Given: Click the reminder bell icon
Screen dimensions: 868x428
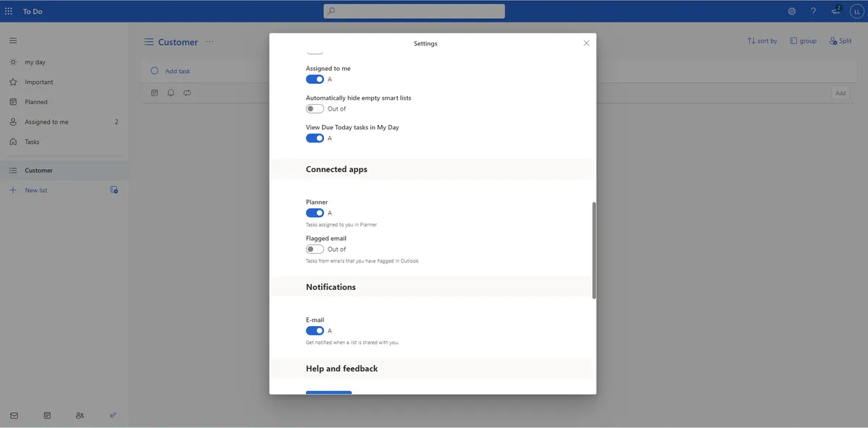Looking at the screenshot, I should click(171, 93).
